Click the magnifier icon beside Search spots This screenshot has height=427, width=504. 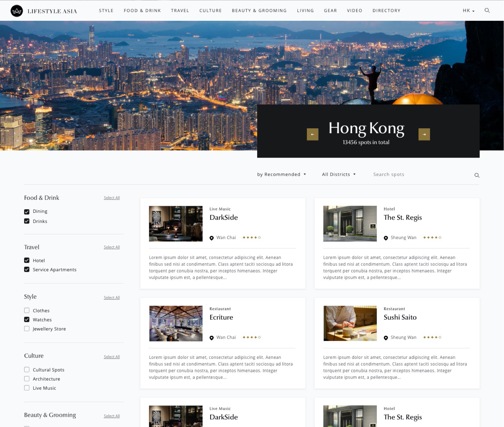[477, 175]
